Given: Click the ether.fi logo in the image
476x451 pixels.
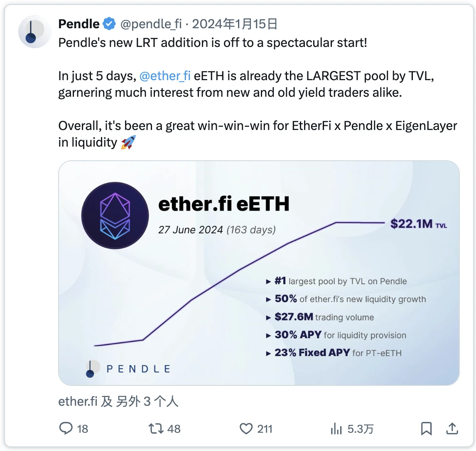Looking at the screenshot, I should 115,215.
